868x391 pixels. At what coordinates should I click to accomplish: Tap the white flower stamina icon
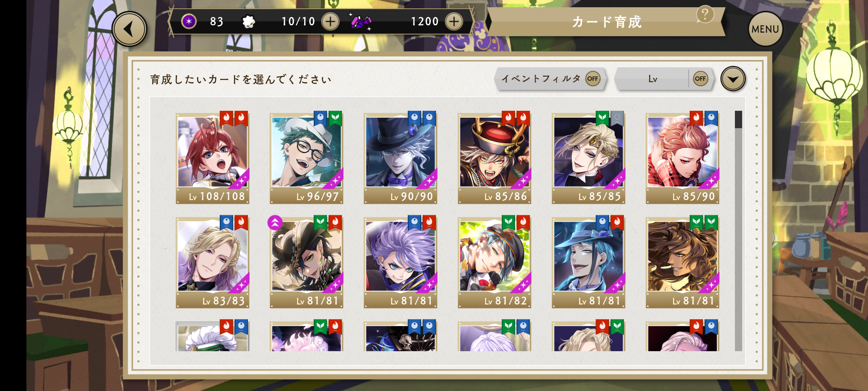point(249,22)
